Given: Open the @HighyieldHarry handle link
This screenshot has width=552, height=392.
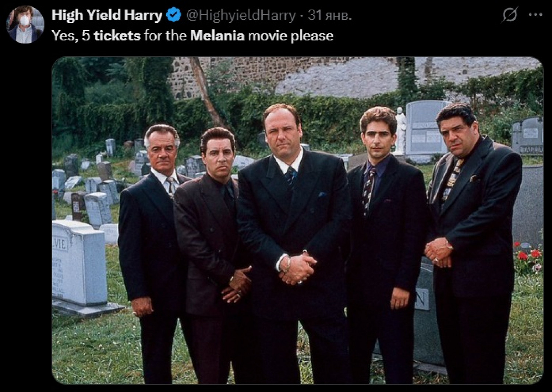Looking at the screenshot, I should click(241, 15).
